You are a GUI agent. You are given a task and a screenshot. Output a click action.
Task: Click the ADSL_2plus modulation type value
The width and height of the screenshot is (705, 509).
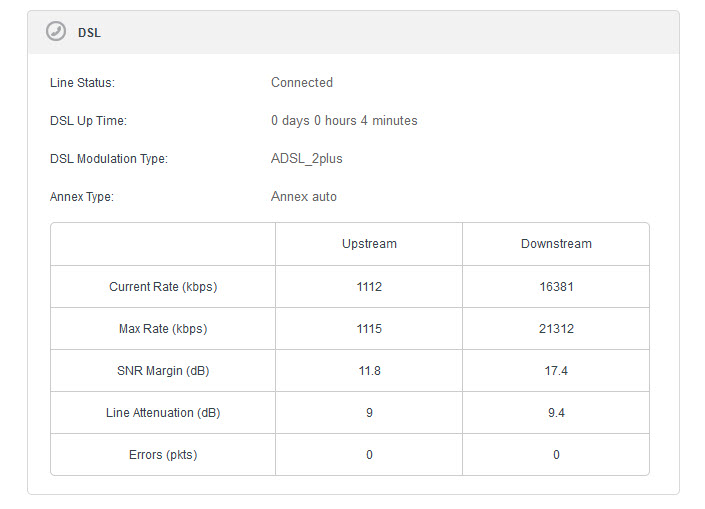pos(307,159)
